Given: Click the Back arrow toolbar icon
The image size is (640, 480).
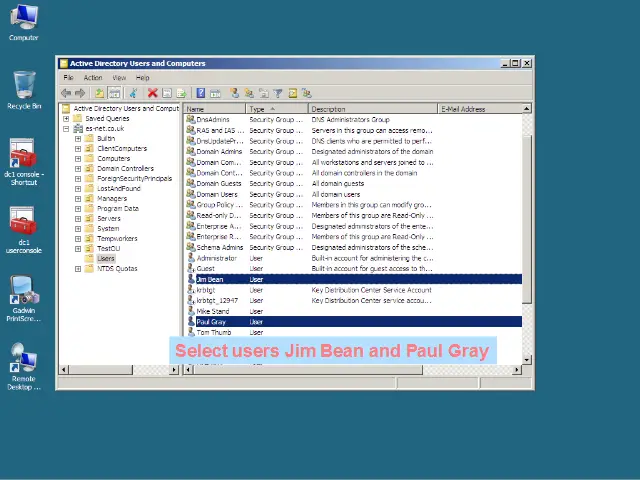Looking at the screenshot, I should coord(67,93).
